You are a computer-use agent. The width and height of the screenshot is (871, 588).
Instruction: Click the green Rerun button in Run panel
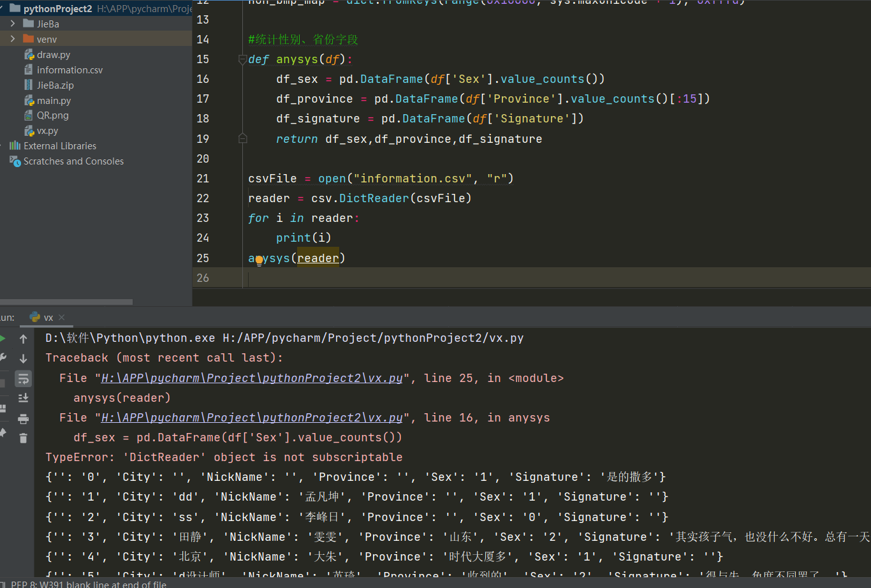coord(3,339)
